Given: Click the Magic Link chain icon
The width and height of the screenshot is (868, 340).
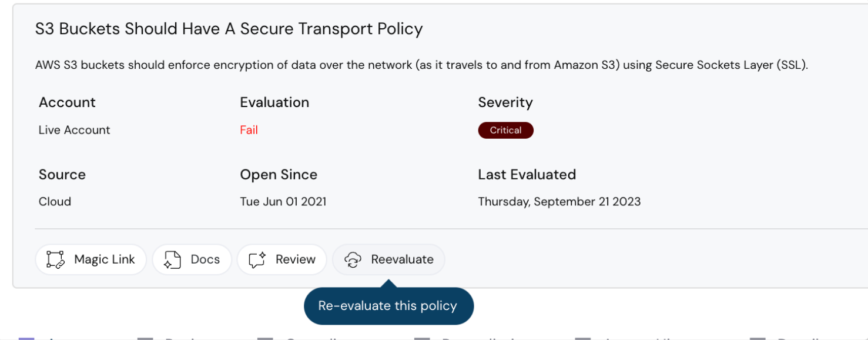Looking at the screenshot, I should [x=55, y=259].
